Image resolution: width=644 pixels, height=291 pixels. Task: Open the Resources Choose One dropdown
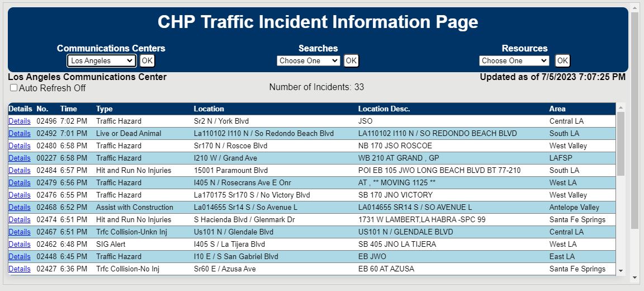[x=514, y=61]
